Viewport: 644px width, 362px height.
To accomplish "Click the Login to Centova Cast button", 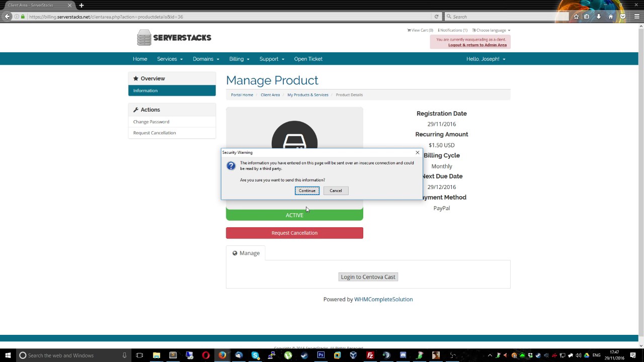I will coord(368,277).
